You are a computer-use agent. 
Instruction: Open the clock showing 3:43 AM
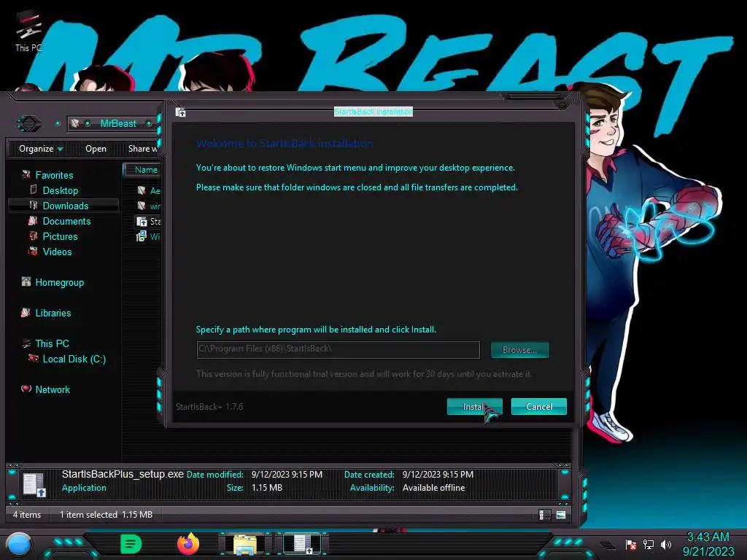tap(708, 544)
